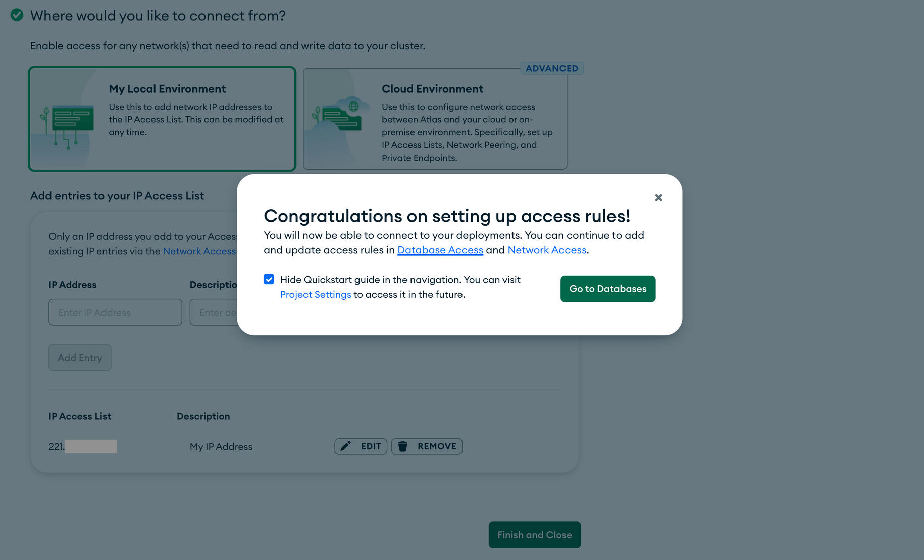Open Network Access link in background panel
The width and height of the screenshot is (924, 560).
[199, 251]
